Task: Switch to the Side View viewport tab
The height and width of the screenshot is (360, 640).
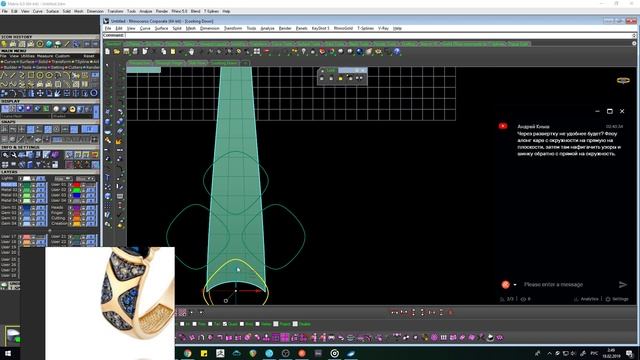Action: (197, 63)
